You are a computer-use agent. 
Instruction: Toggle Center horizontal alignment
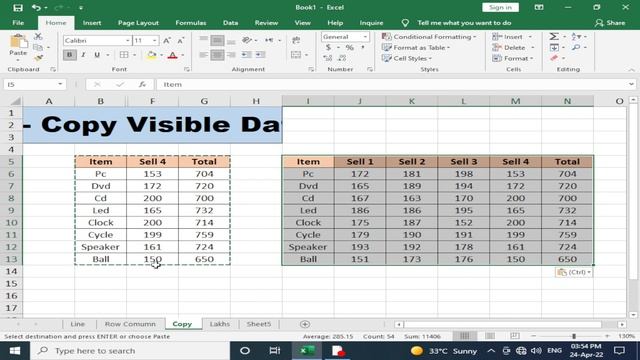(217, 55)
